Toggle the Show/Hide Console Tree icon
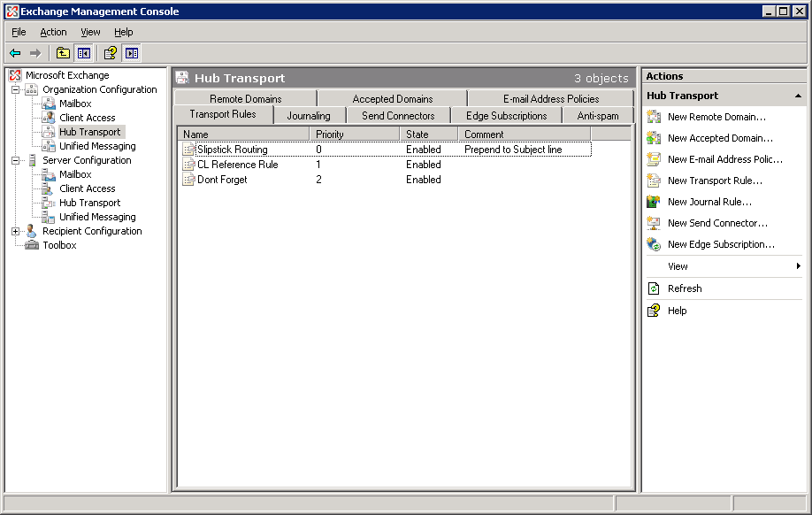The height and width of the screenshot is (515, 812). tap(83, 53)
